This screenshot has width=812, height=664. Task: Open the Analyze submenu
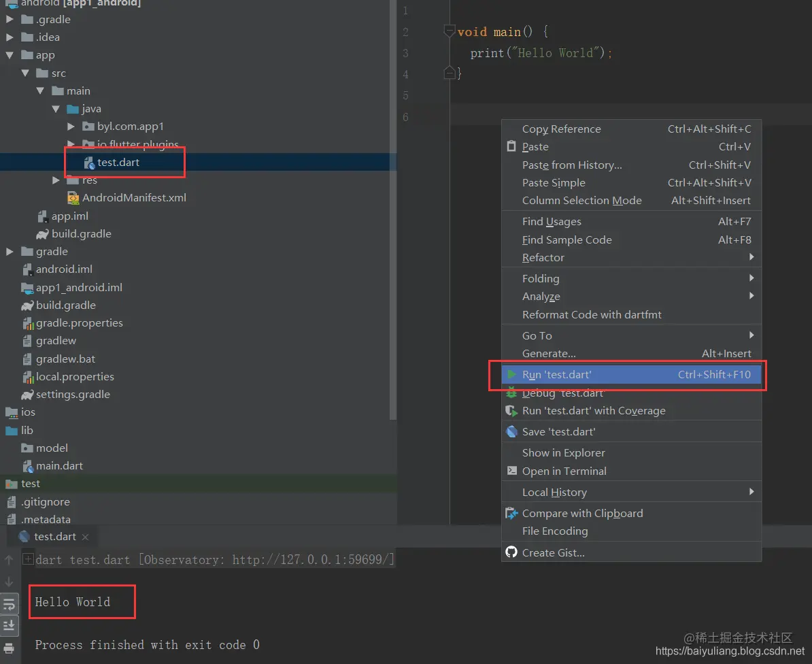coord(631,296)
